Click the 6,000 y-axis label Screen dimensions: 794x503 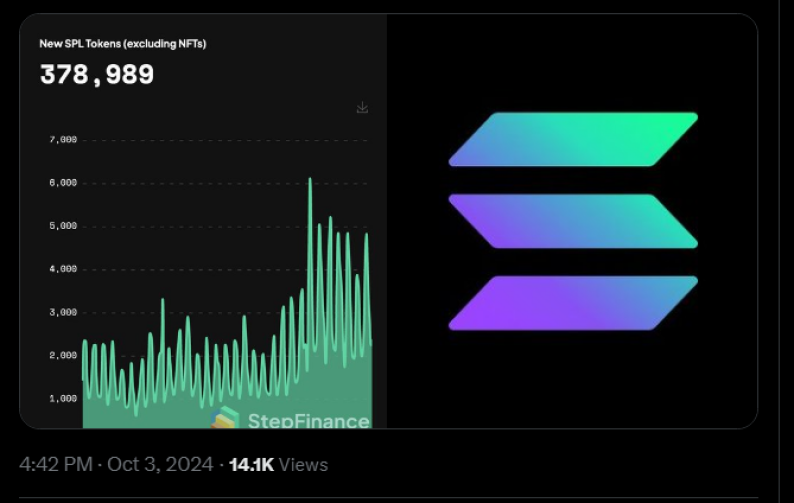click(63, 183)
